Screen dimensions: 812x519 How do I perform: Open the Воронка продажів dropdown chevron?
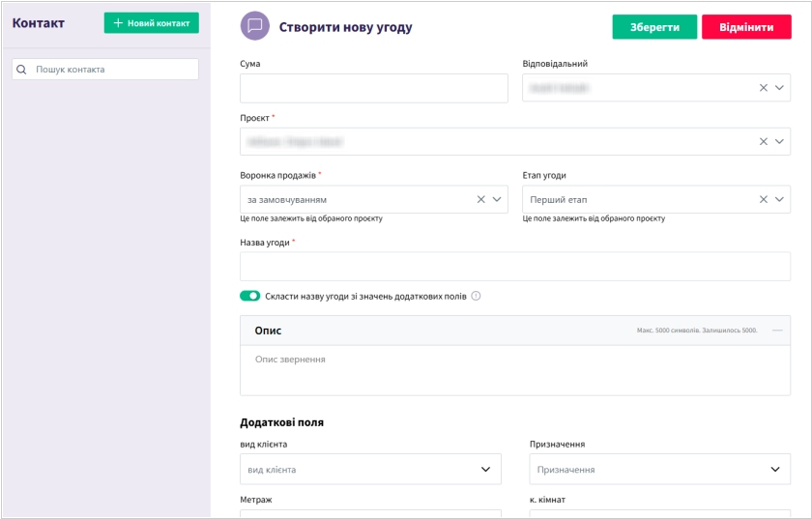(x=497, y=199)
